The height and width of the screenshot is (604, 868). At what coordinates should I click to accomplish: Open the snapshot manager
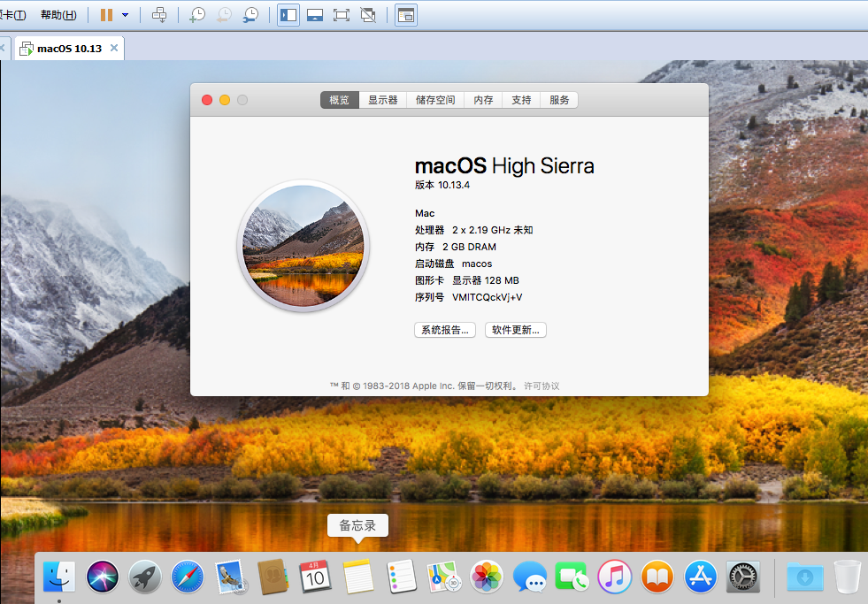[x=250, y=15]
